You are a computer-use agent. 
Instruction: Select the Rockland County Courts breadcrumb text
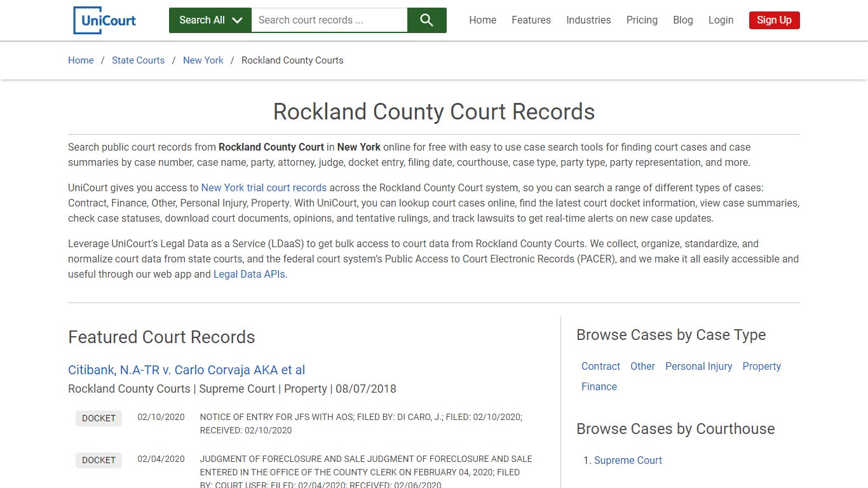[292, 60]
